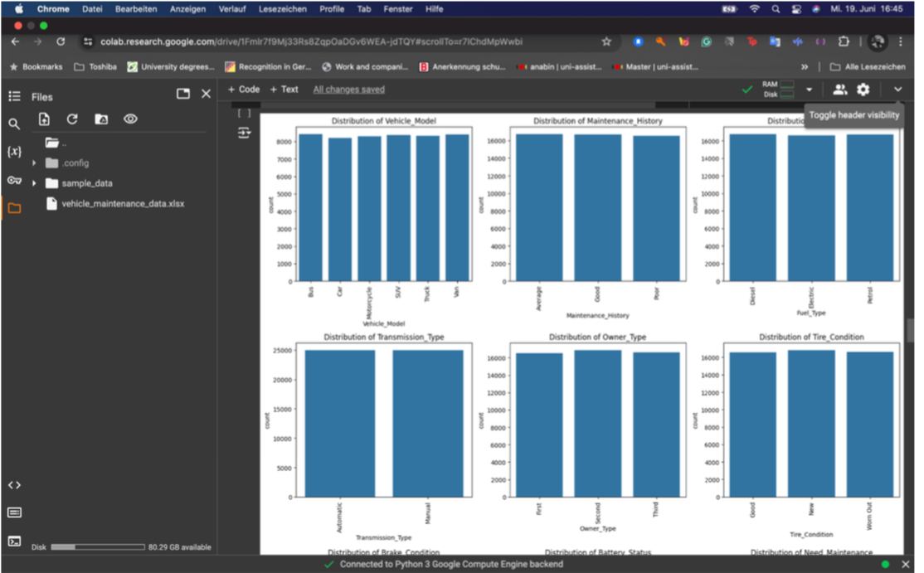Open the Terminal icon in the sidebar
The height and width of the screenshot is (573, 924).
pyautogui.click(x=14, y=541)
